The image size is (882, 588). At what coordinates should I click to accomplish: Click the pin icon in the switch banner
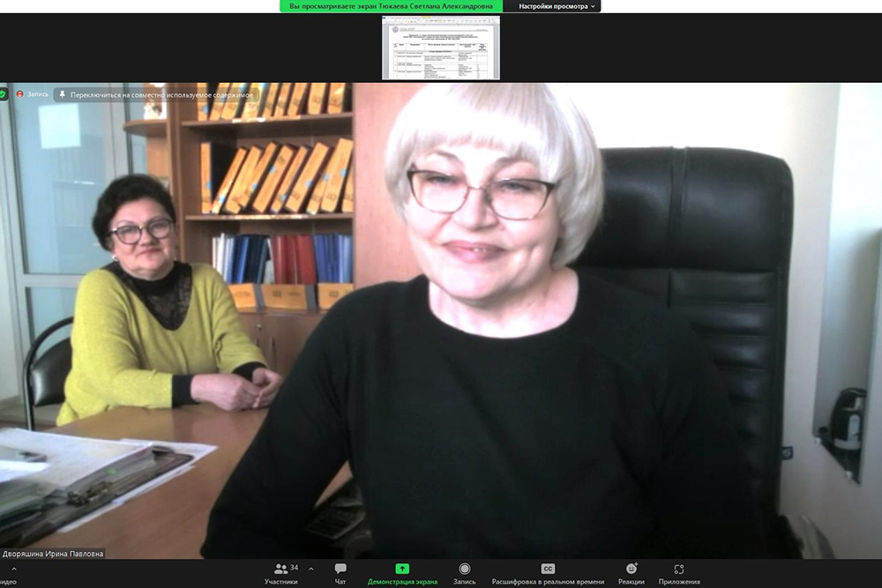(62, 95)
